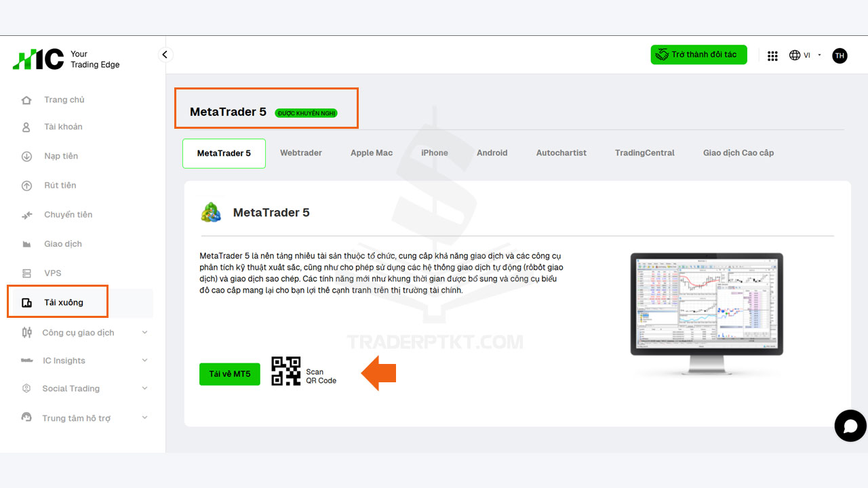Click the Công cụ giao dịch candlestick icon
The image size is (868, 488).
click(26, 333)
